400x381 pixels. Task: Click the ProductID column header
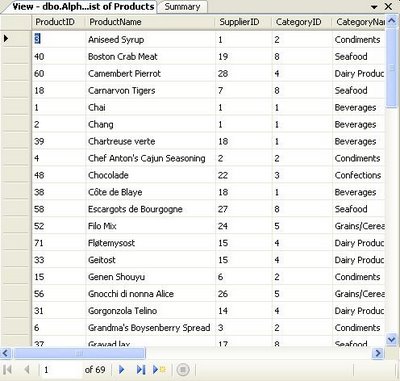pyautogui.click(x=58, y=22)
